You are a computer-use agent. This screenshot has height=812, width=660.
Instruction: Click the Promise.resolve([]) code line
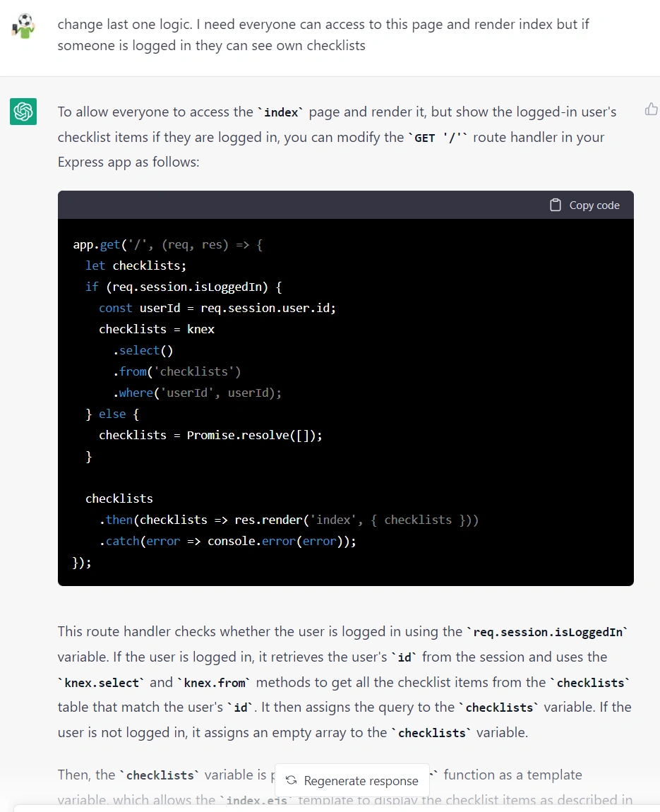210,436
